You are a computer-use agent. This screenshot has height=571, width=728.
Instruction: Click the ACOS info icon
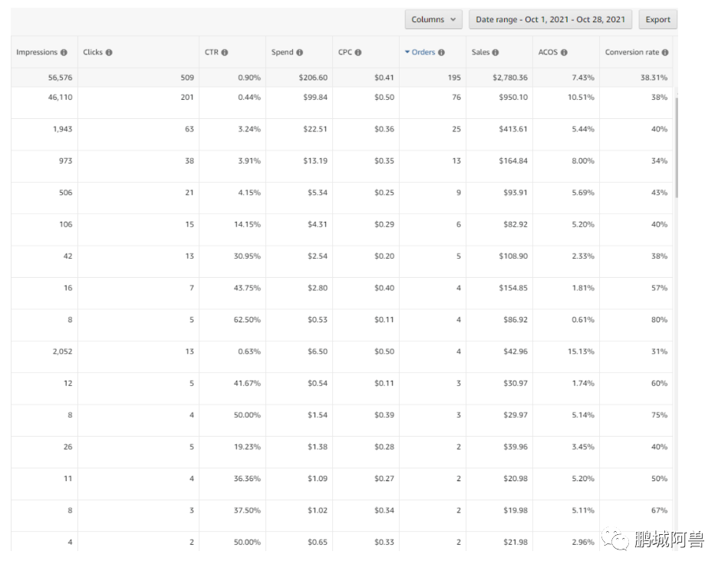[564, 53]
